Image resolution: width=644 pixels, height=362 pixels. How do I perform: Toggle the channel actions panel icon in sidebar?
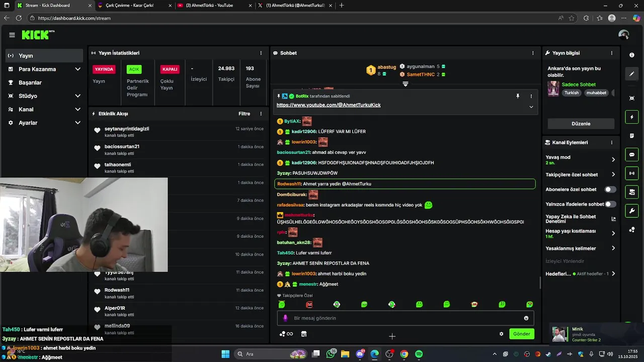point(632,192)
